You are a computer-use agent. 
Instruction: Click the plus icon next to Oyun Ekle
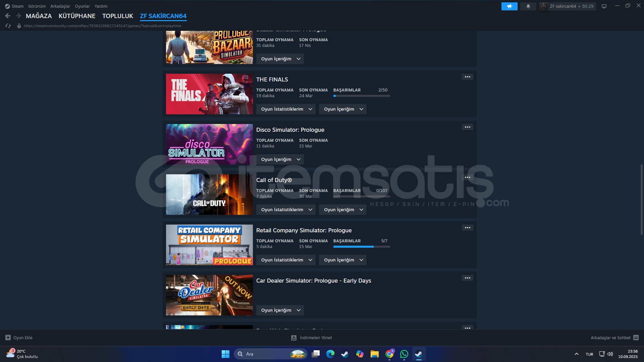pos(8,338)
